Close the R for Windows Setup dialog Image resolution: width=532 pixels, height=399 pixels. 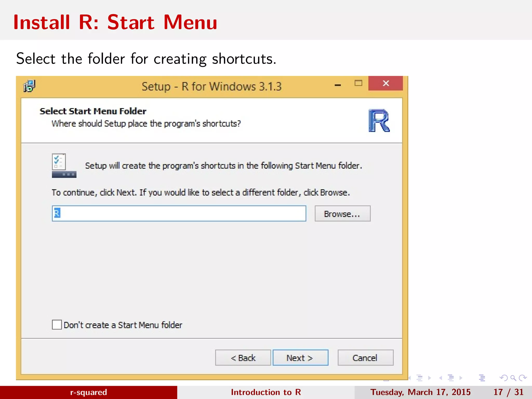[x=386, y=83]
